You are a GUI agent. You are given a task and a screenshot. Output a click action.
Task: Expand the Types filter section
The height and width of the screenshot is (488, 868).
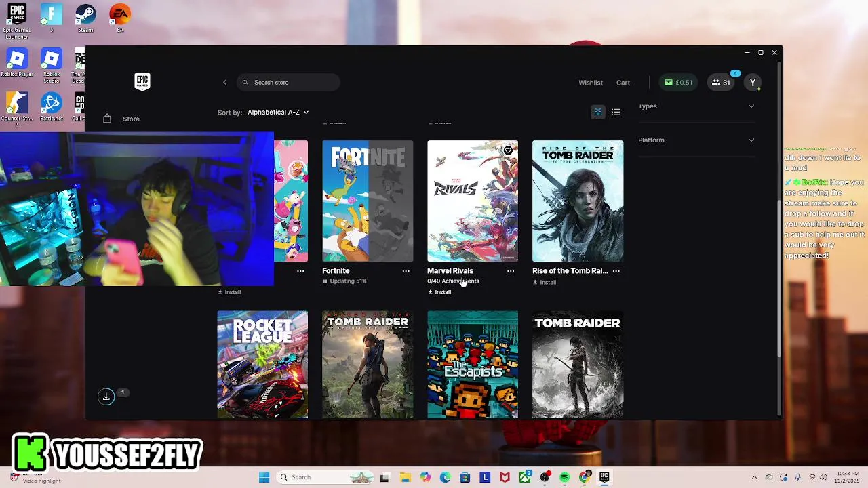[x=696, y=106]
